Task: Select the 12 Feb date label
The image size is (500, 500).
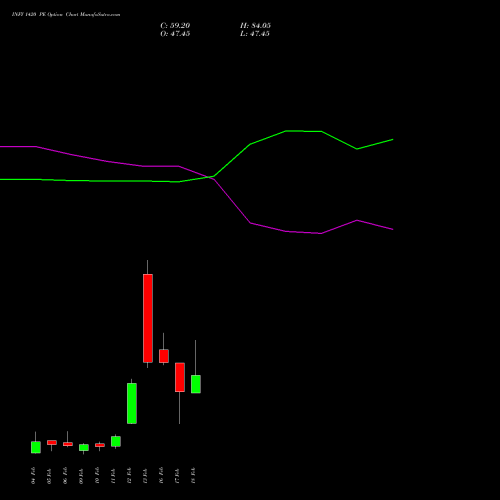Action: point(129,476)
